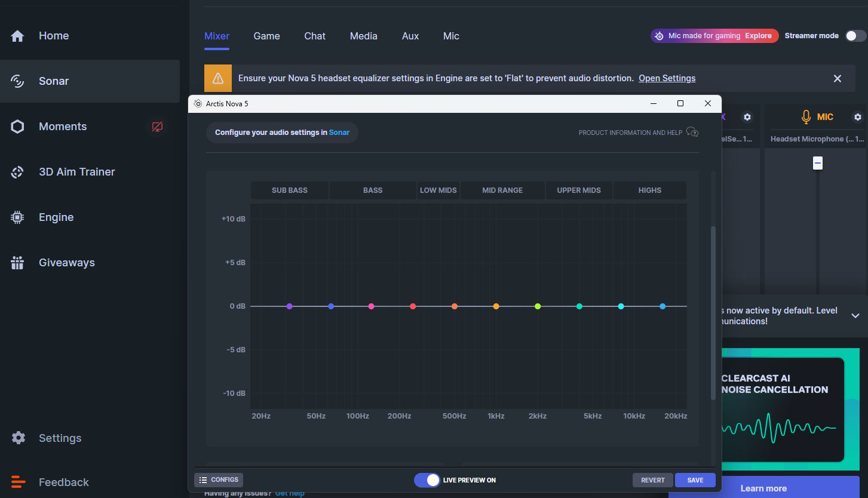Follow the Sonar link in configure message
The width and height of the screenshot is (868, 498).
point(339,133)
